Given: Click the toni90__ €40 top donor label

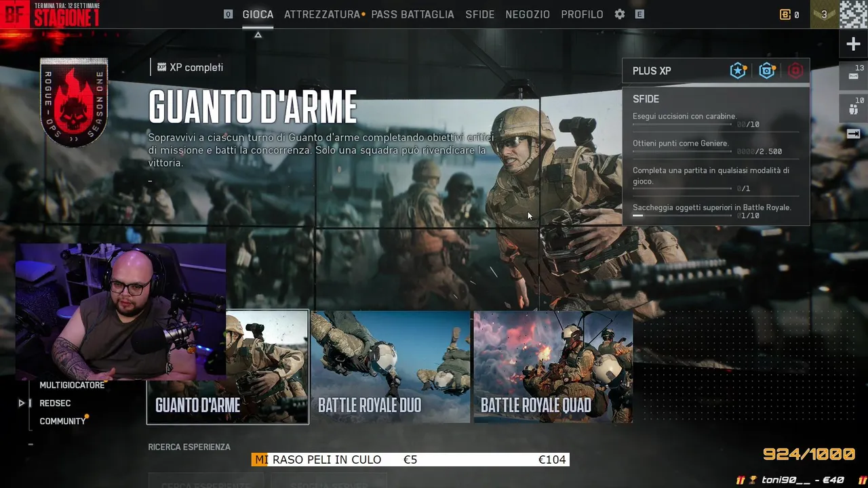Looking at the screenshot, I should point(802,480).
